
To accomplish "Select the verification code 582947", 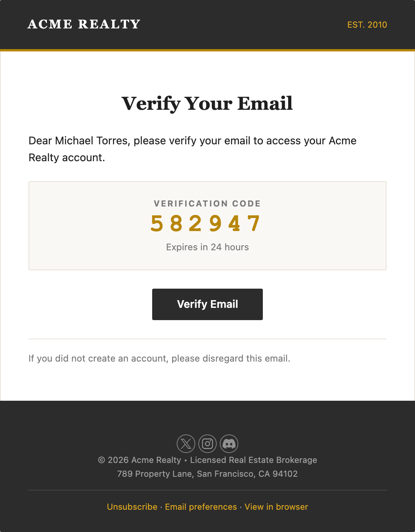I will [x=207, y=224].
